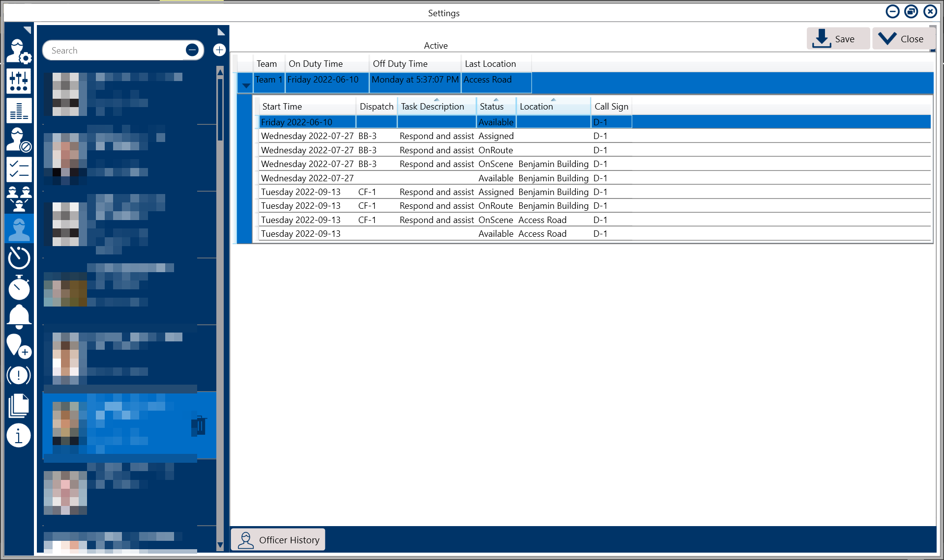Viewport: 944px width, 560px height.
Task: Open the checklist tasks icon
Action: click(19, 169)
